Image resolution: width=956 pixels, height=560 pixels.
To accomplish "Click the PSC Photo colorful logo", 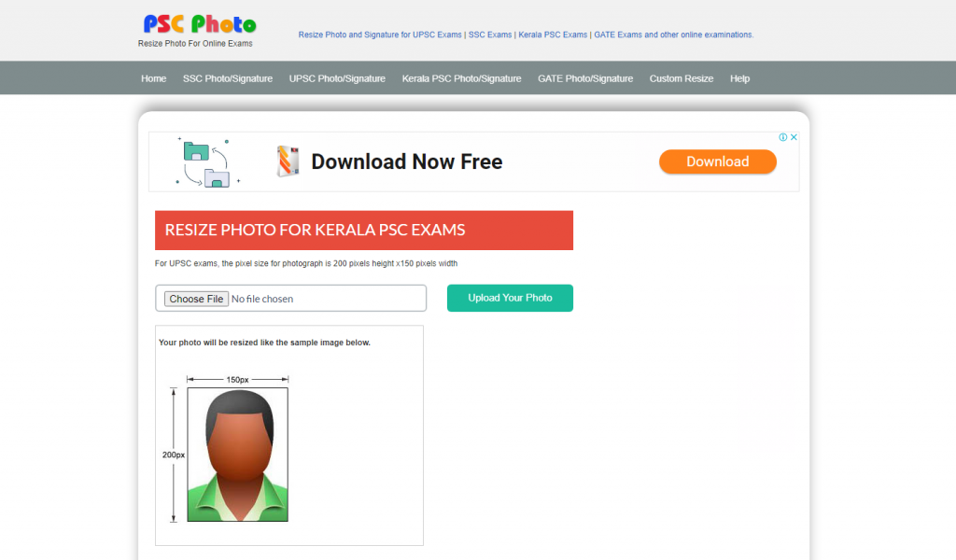I will click(200, 24).
